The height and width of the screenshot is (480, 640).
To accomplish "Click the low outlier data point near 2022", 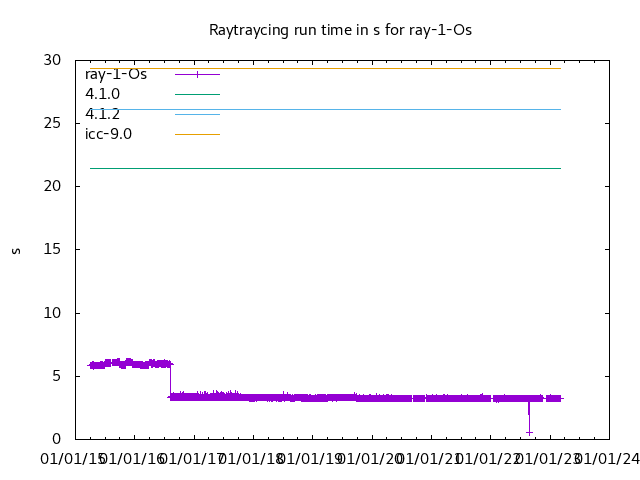I will 529,432.
